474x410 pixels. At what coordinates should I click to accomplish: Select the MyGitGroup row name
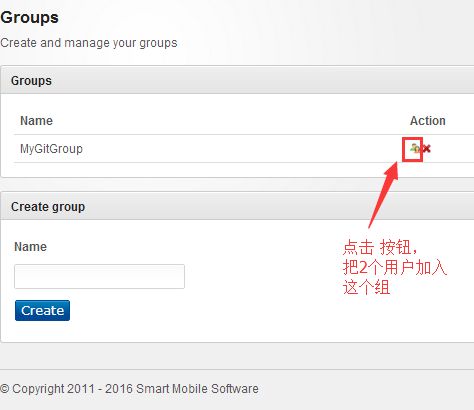coord(51,149)
